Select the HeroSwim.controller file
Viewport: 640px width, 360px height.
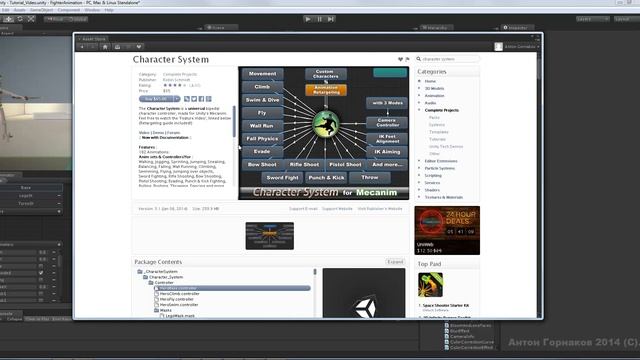[176, 304]
